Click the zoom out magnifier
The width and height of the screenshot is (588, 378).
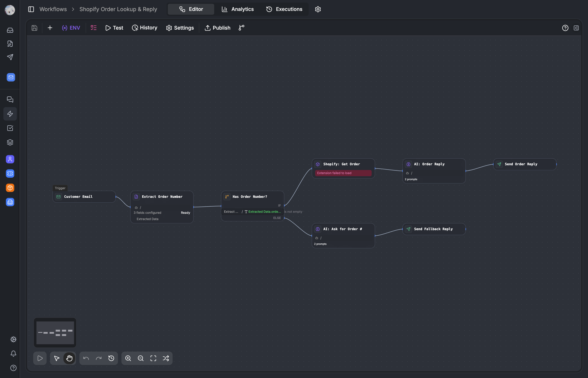141,358
